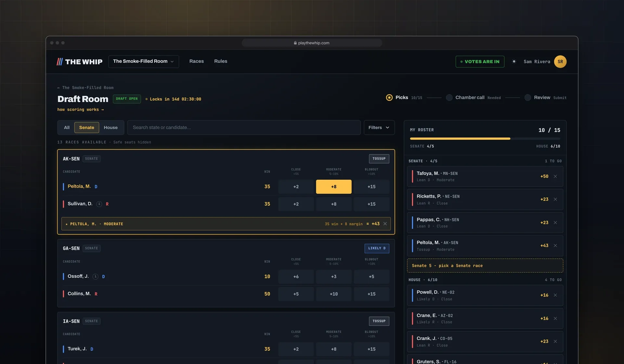Open the SR user avatar
Image resolution: width=624 pixels, height=364 pixels.
[x=560, y=62]
